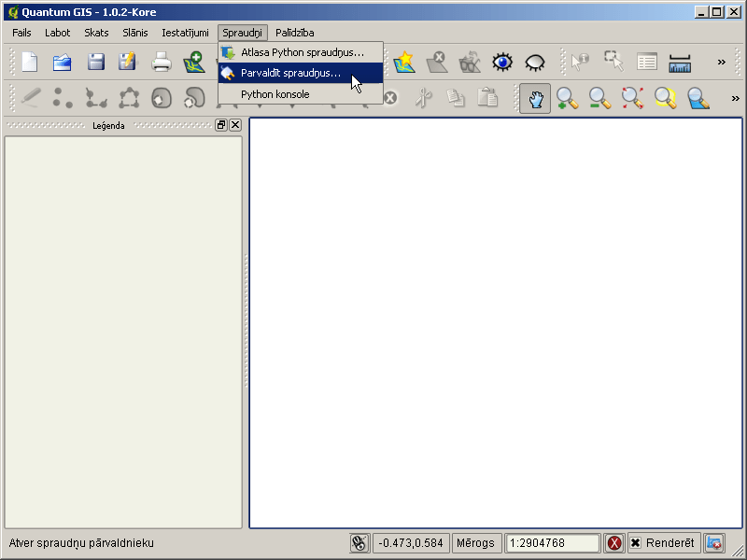
Task: Save project using the floppy disk icon
Action: click(x=96, y=62)
